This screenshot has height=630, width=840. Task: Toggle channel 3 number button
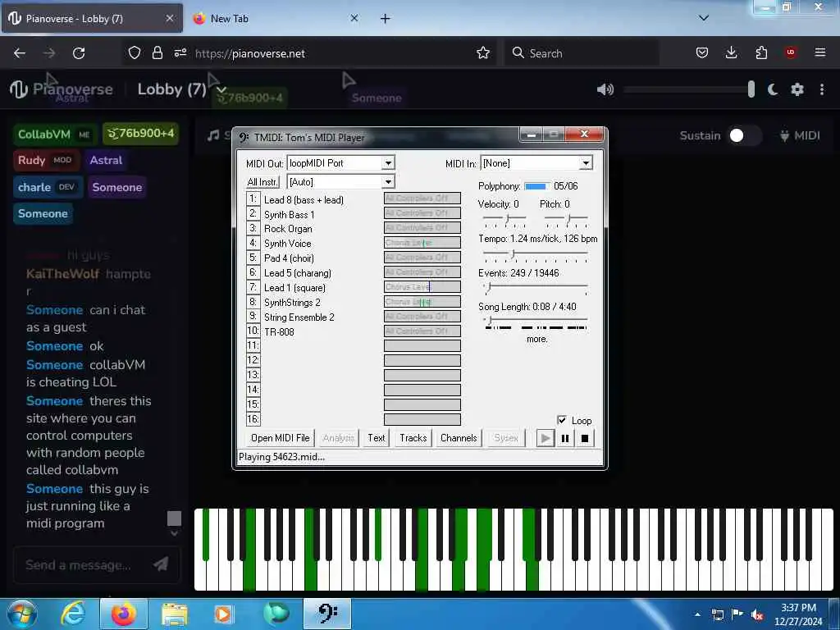253,228
